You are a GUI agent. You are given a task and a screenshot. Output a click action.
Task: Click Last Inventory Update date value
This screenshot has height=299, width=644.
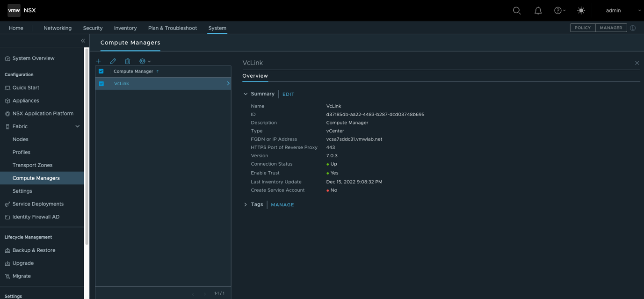click(354, 182)
